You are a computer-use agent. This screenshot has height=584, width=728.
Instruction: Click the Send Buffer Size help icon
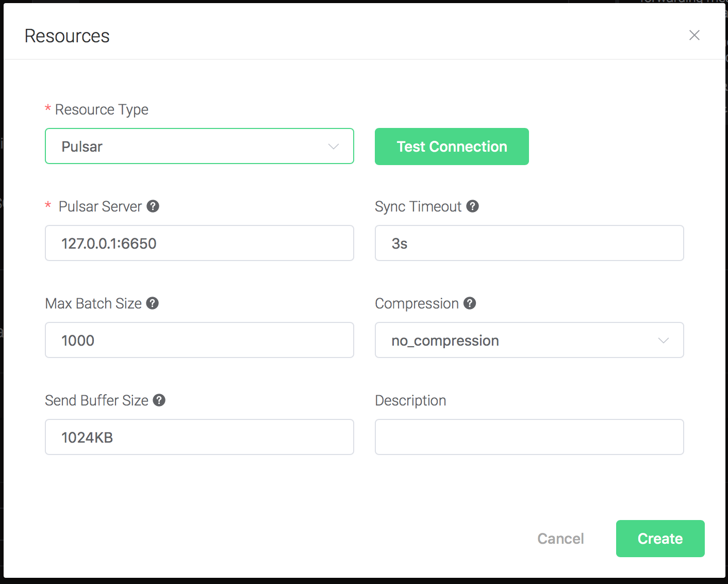159,400
